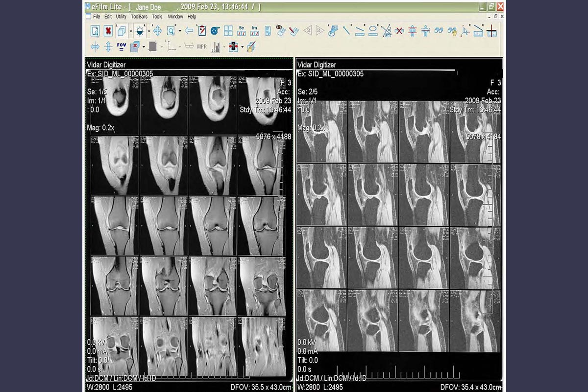Select the angle measurement tool
Image resolution: width=588 pixels, height=392 pixels.
point(386,31)
